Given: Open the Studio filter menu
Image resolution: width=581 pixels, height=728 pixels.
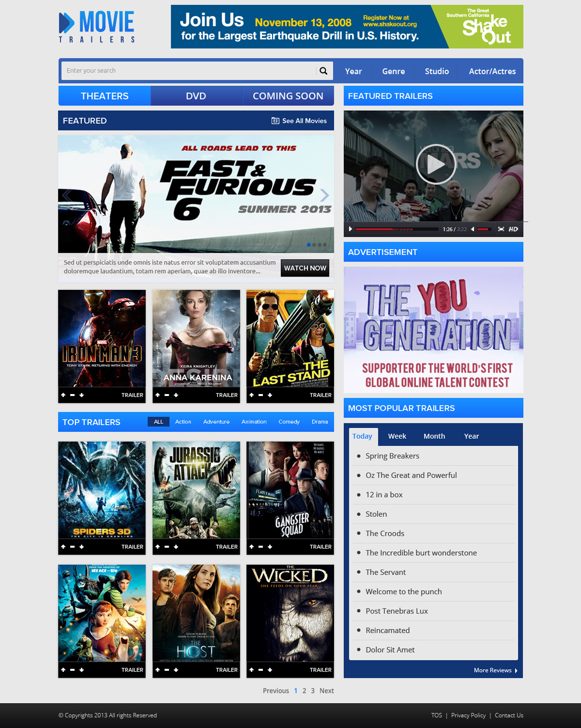Looking at the screenshot, I should tap(437, 71).
